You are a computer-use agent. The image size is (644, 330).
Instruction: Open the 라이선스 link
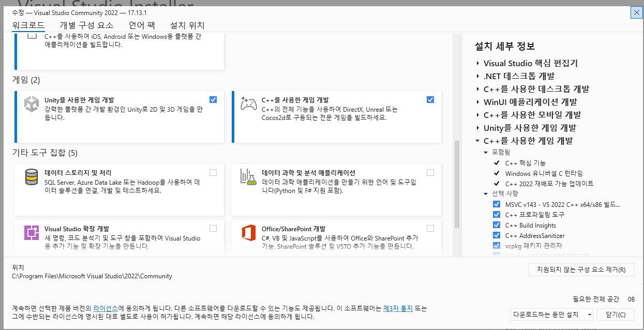106,308
